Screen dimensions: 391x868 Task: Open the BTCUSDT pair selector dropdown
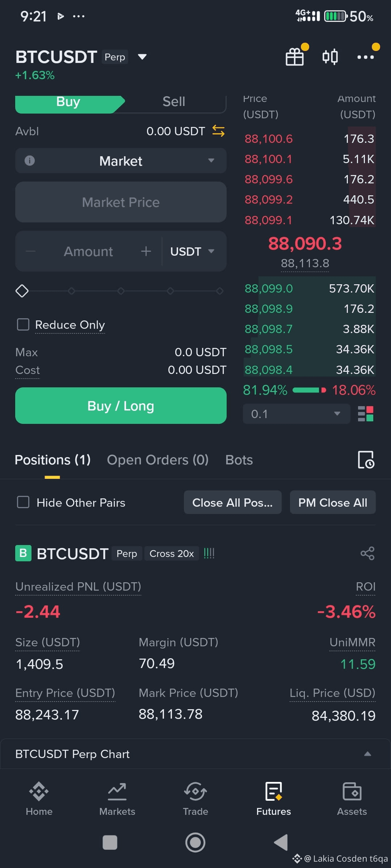point(142,57)
